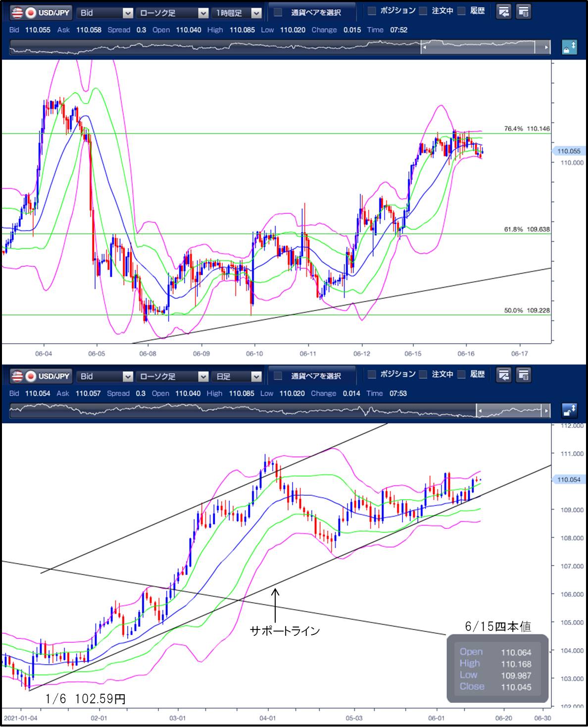This screenshot has width=588, height=727.
Task: Click right arrow on top chart navigator
Action: [546, 48]
